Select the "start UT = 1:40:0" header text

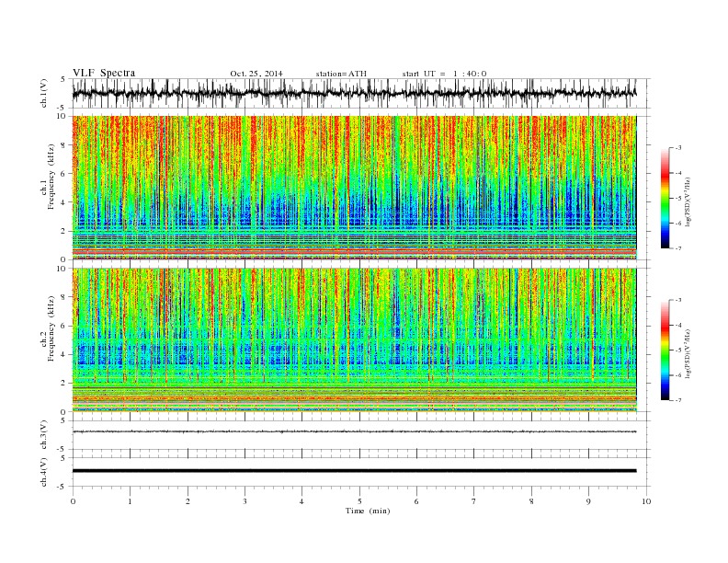tap(444, 74)
